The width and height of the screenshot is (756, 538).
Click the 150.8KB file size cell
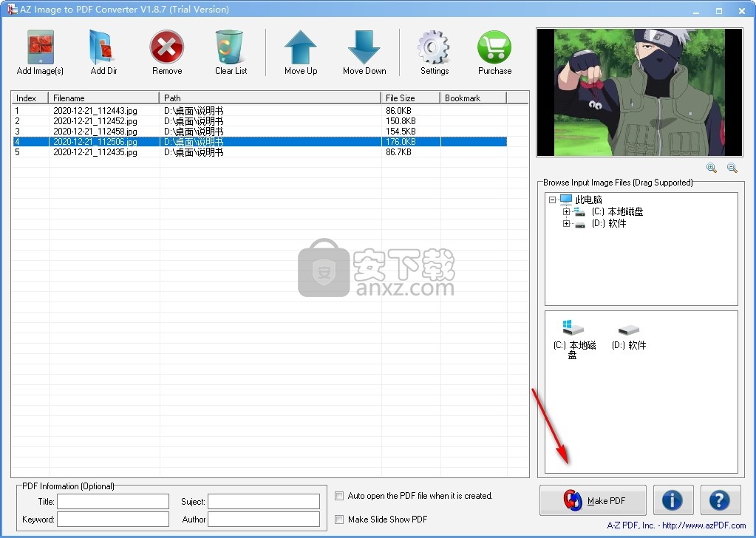tap(401, 121)
